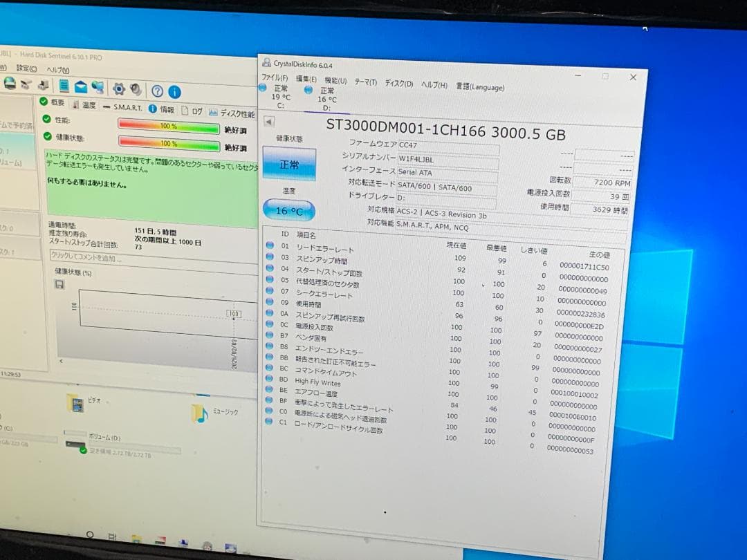Open the 機能(U) menu in CrystalDiskInfo
Viewport: 747px width, 560px height.
pyautogui.click(x=336, y=81)
